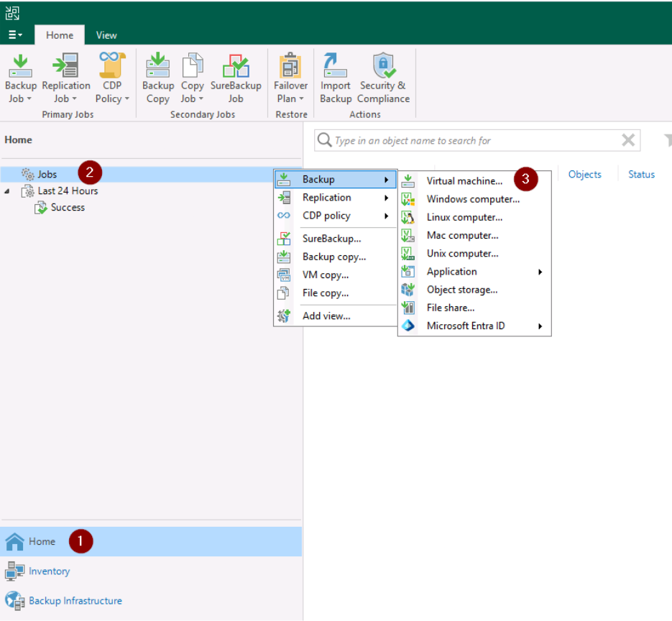Click the SureBackup context menu icon
The width and height of the screenshot is (672, 621).
(284, 239)
